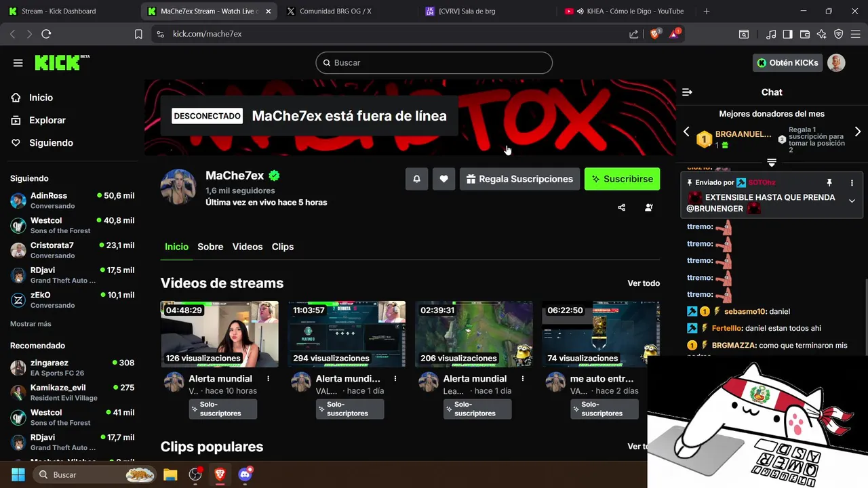Switch to the Inicio tab
Image resolution: width=868 pixels, height=488 pixels.
click(176, 247)
